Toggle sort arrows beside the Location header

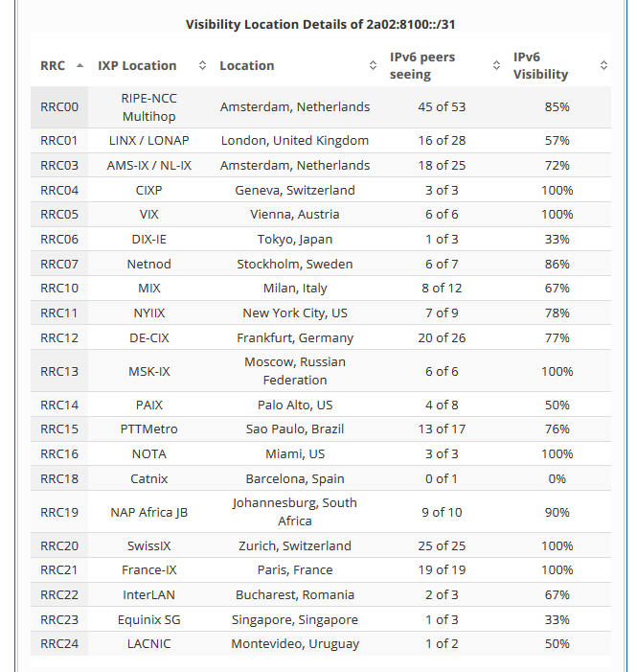373,66
